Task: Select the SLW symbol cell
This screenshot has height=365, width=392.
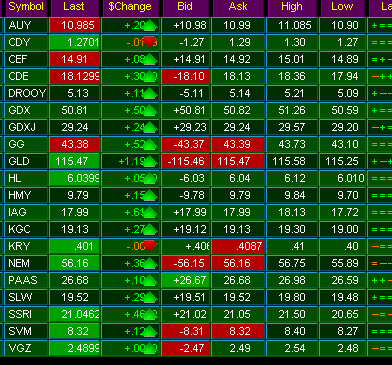Action: click(x=26, y=297)
